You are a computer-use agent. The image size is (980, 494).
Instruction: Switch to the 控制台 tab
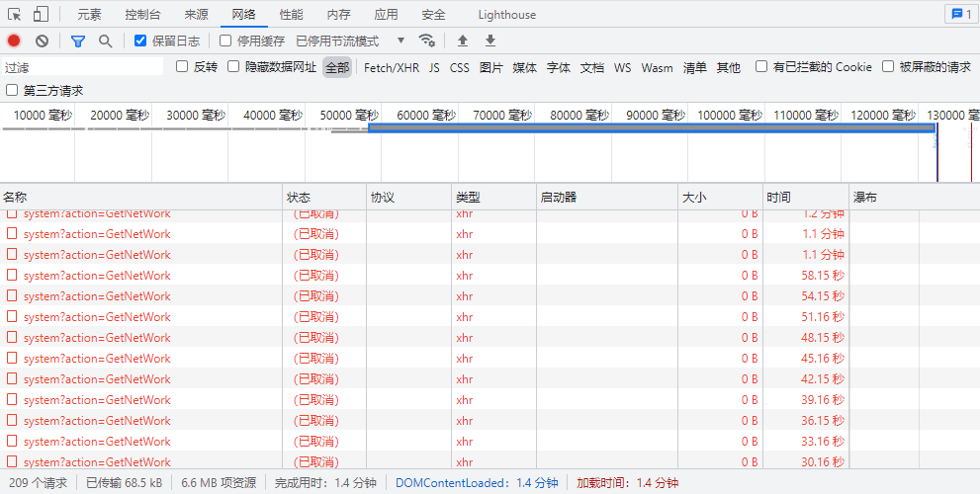tap(142, 15)
